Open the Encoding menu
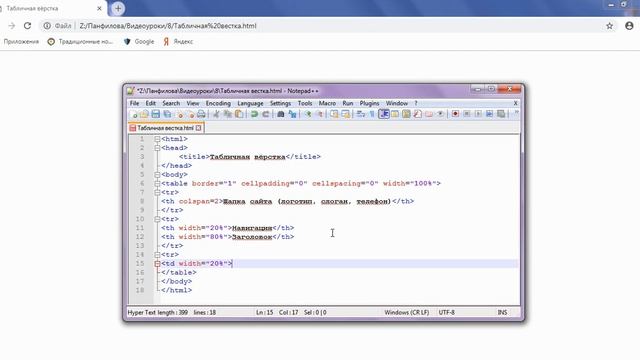The image size is (640, 360). [x=218, y=103]
